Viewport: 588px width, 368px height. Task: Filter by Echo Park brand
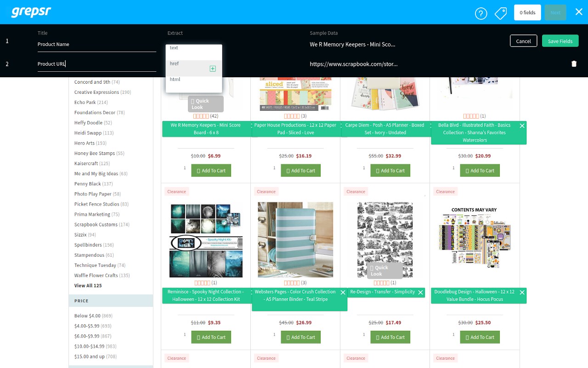[x=91, y=103]
